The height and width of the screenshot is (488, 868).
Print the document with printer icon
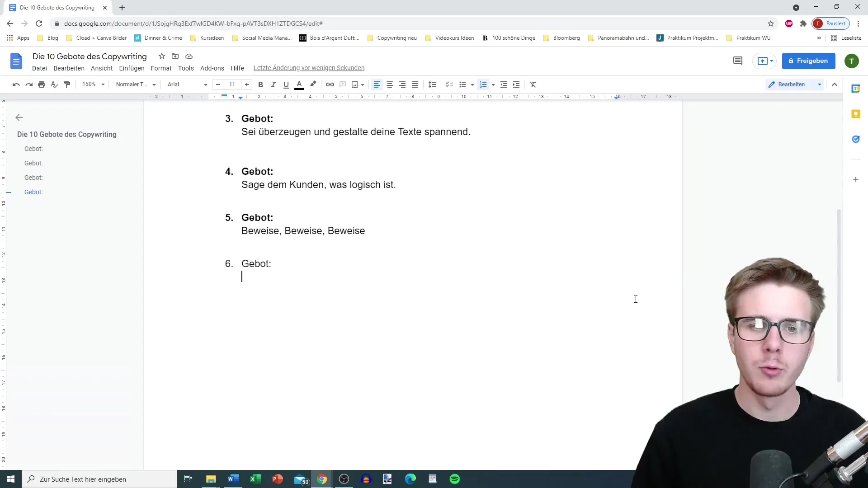pyautogui.click(x=42, y=84)
